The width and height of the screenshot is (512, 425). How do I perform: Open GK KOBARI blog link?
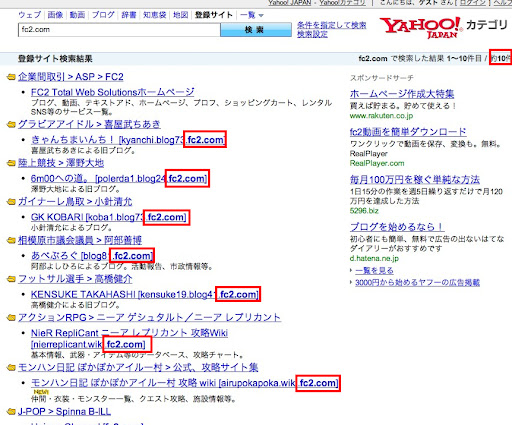click(109, 217)
